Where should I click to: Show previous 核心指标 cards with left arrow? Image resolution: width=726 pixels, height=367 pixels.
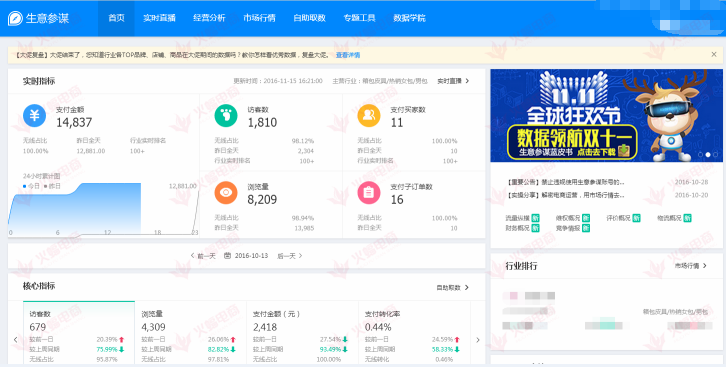[15, 340]
